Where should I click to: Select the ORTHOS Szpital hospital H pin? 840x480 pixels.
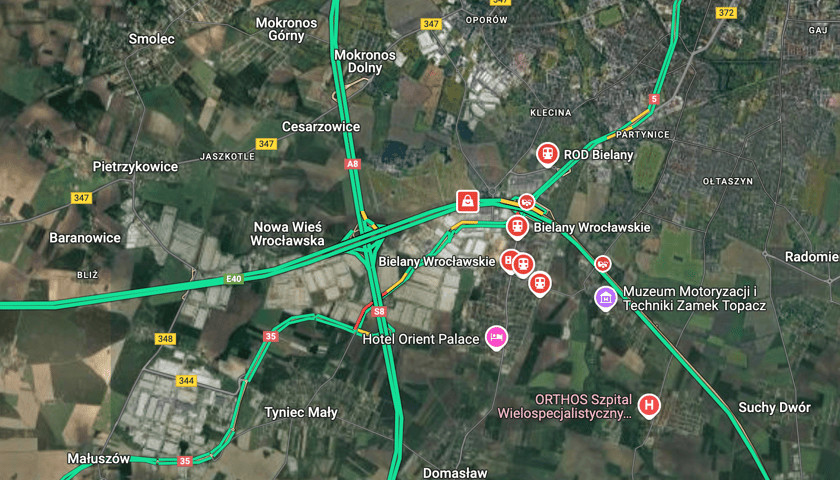tap(649, 406)
